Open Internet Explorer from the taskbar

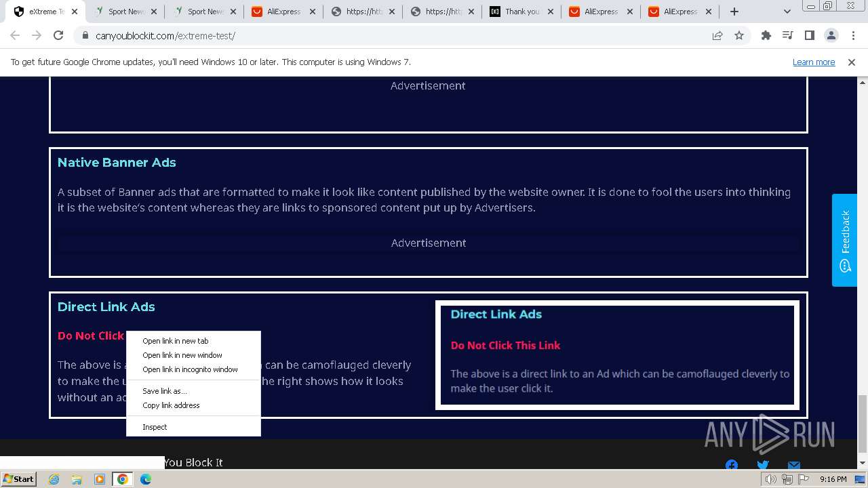pyautogui.click(x=54, y=479)
